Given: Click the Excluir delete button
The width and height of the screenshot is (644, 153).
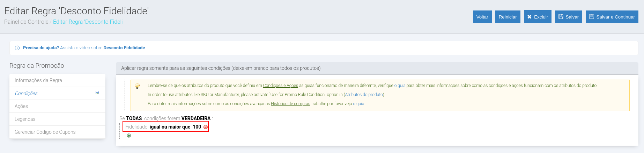Looking at the screenshot, I should (537, 17).
